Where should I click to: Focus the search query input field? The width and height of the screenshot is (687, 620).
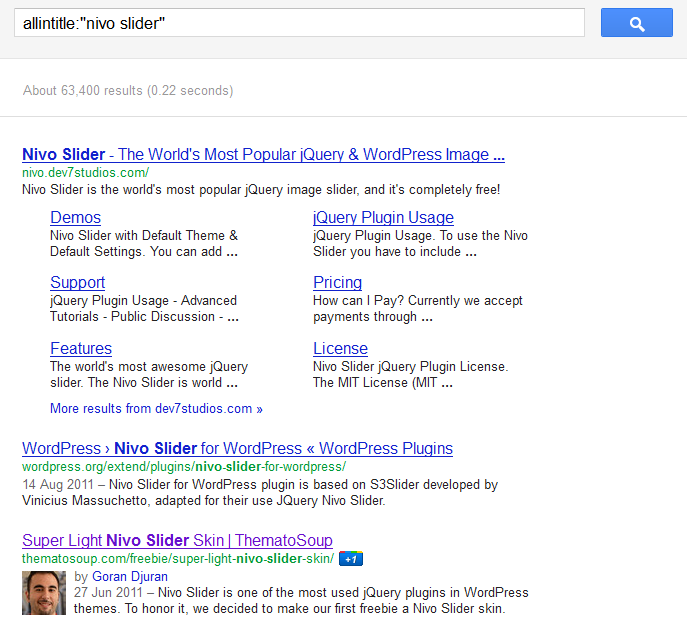[299, 23]
